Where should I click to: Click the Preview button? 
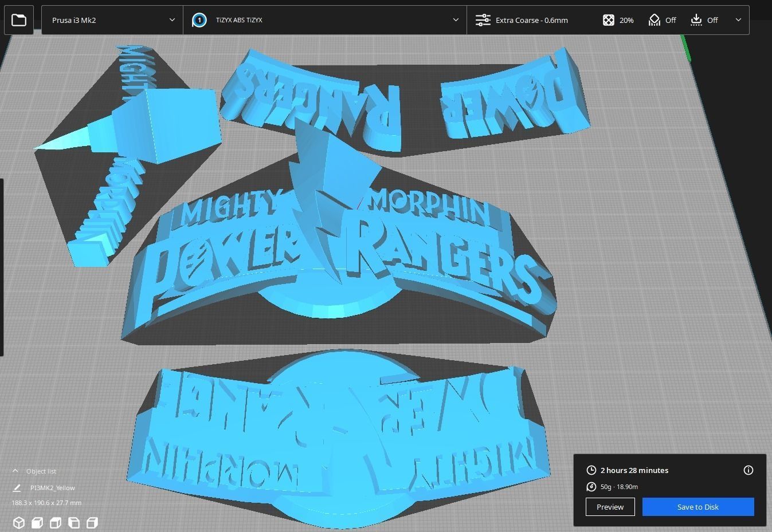610,507
